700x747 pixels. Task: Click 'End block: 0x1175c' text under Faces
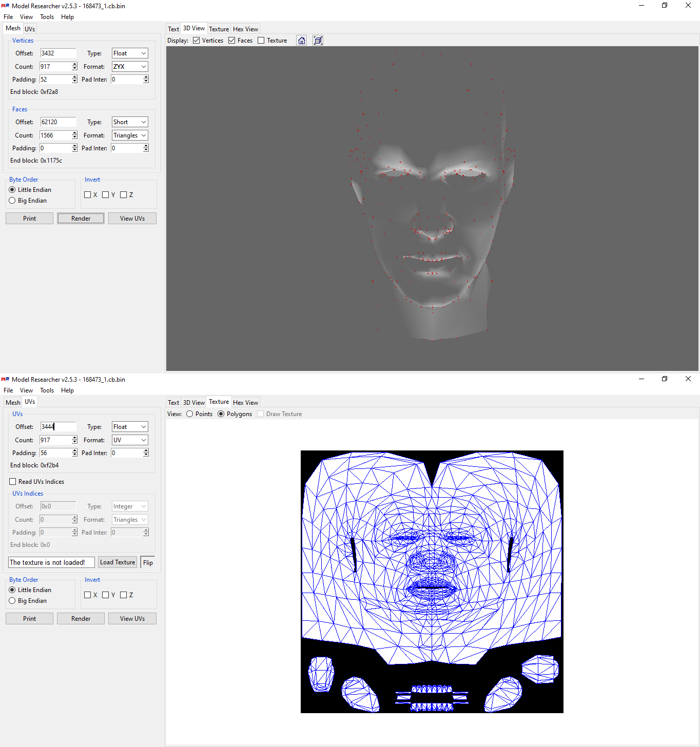coord(36,161)
